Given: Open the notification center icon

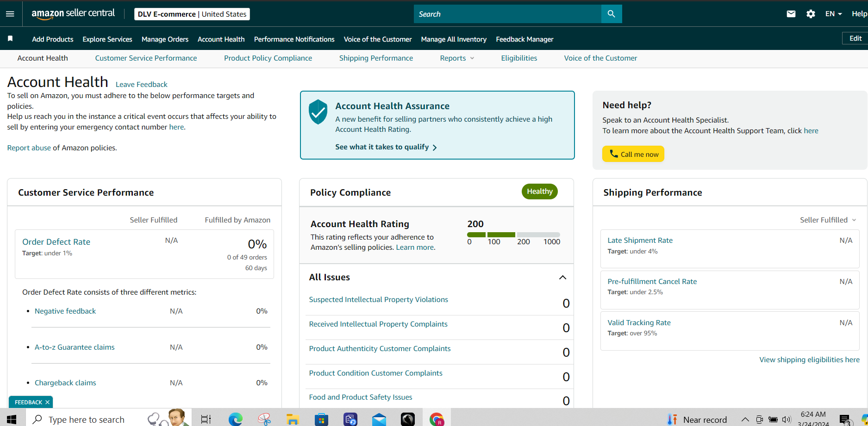Looking at the screenshot, I should [845, 420].
